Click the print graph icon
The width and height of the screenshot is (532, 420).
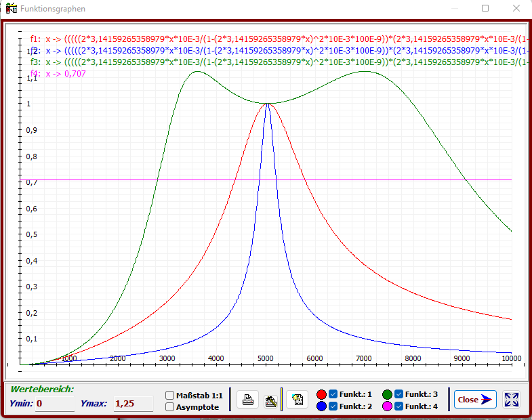(x=248, y=400)
